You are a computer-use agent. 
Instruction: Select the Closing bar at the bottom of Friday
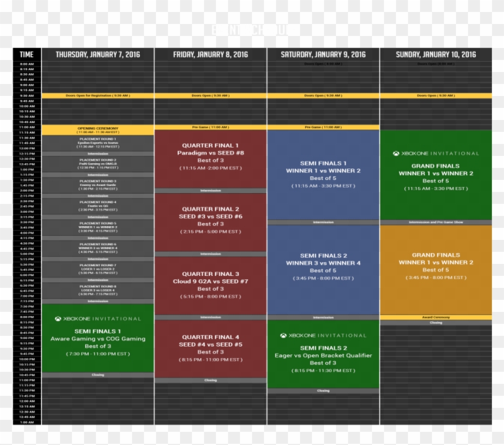210,379
